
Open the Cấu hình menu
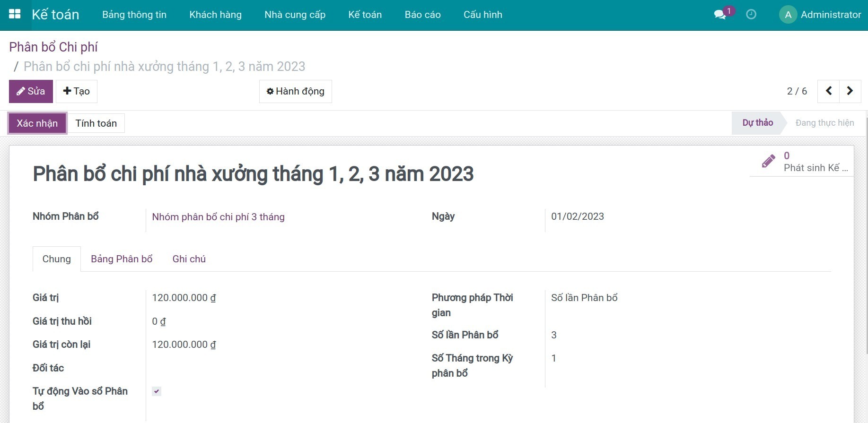[x=482, y=15]
